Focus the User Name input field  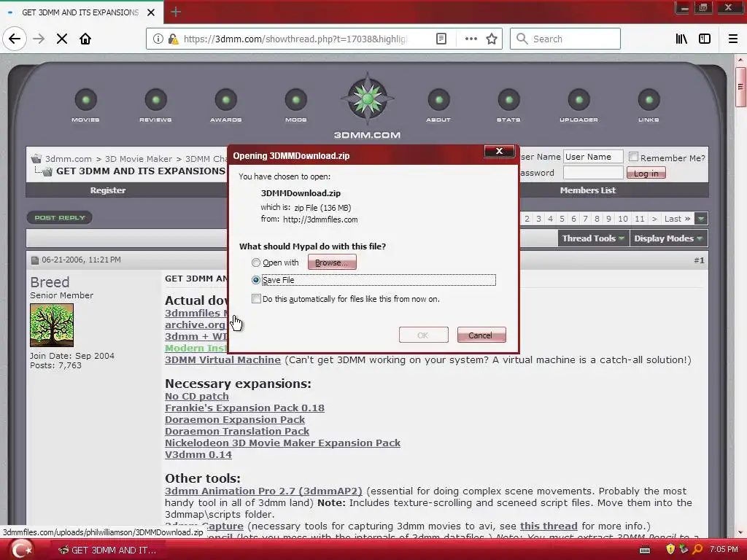tap(593, 157)
